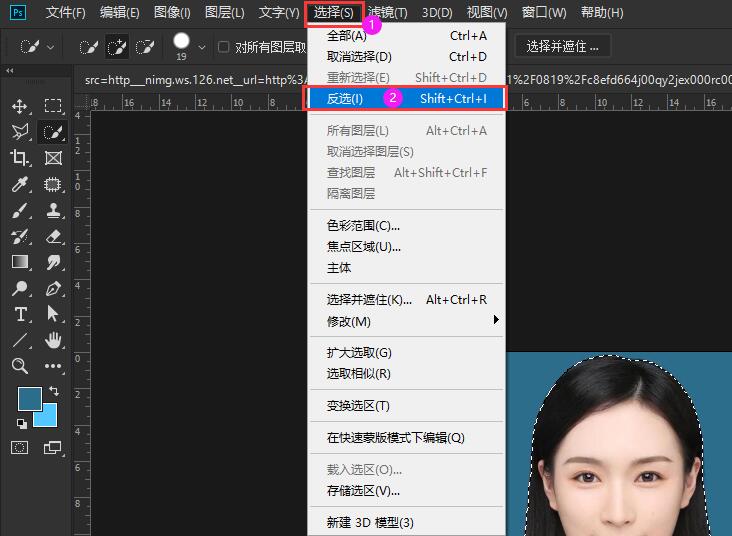The height and width of the screenshot is (536, 732).
Task: Select the Pen tool
Action: coord(53,288)
